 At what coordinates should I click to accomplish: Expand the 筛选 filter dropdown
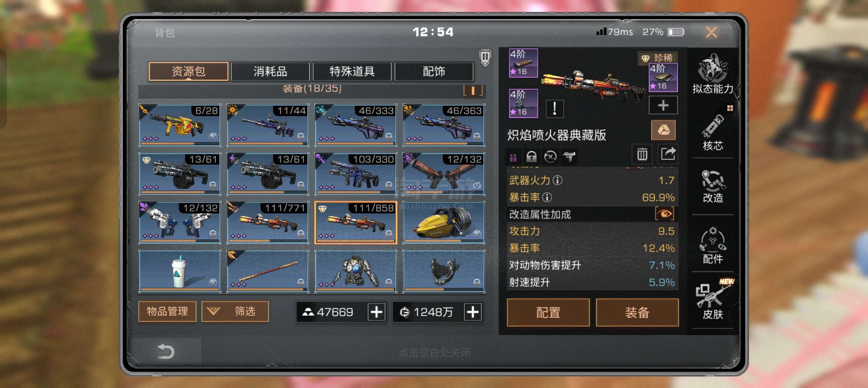coord(235,311)
